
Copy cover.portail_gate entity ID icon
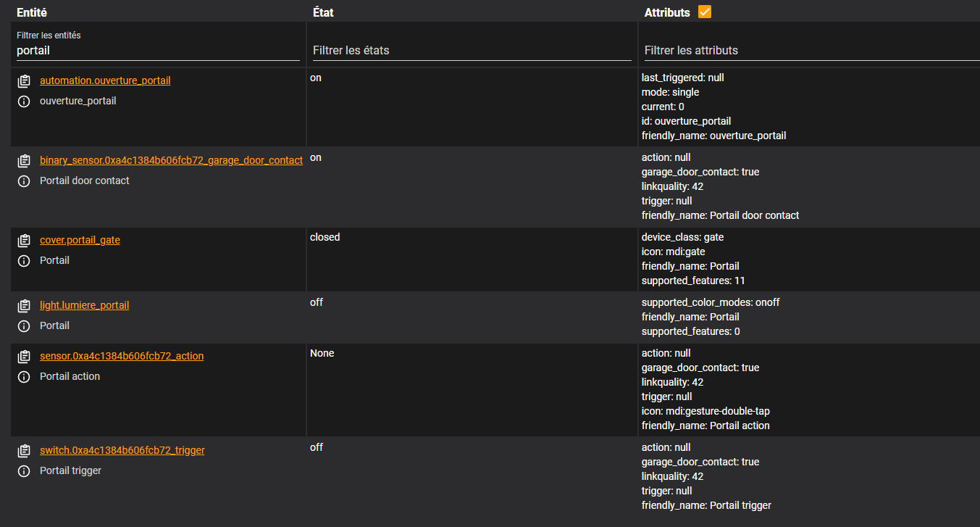[x=24, y=240]
